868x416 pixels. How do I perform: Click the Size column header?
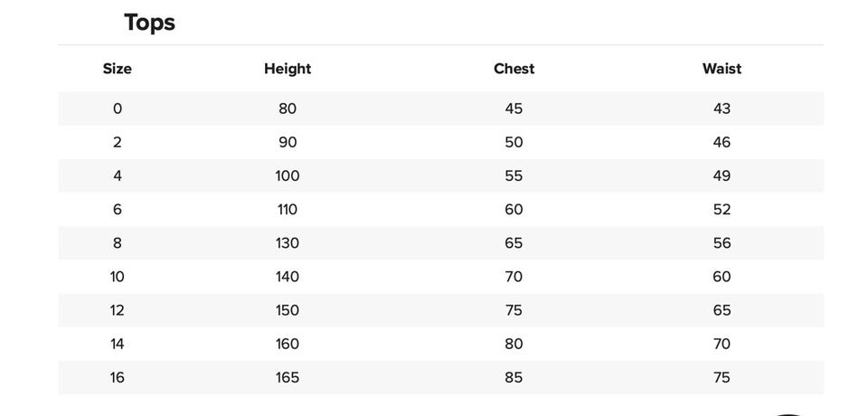tap(118, 69)
